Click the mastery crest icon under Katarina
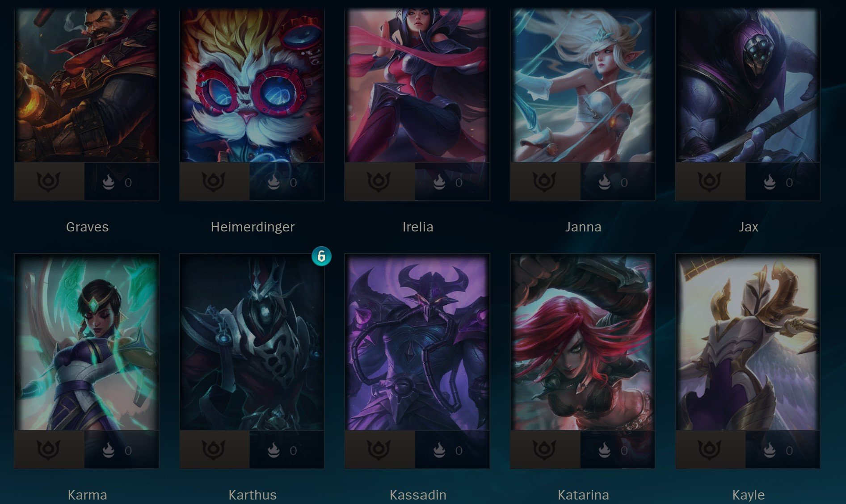The image size is (846, 504). click(544, 449)
